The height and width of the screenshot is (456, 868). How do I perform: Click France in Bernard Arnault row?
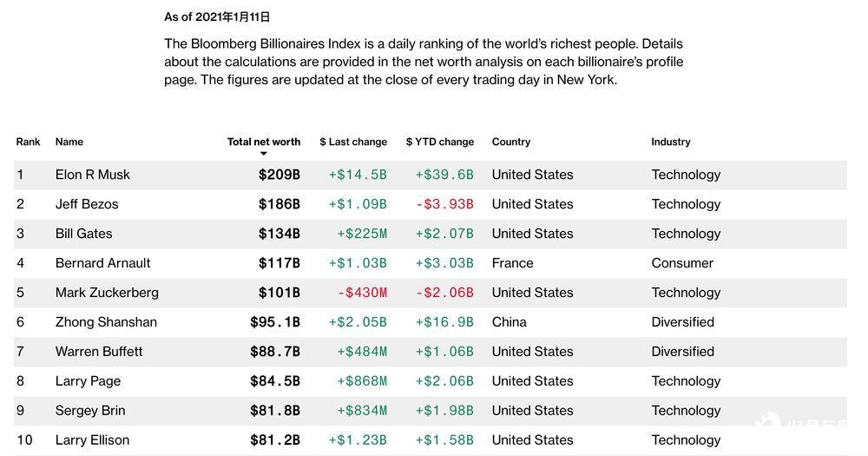(x=513, y=263)
